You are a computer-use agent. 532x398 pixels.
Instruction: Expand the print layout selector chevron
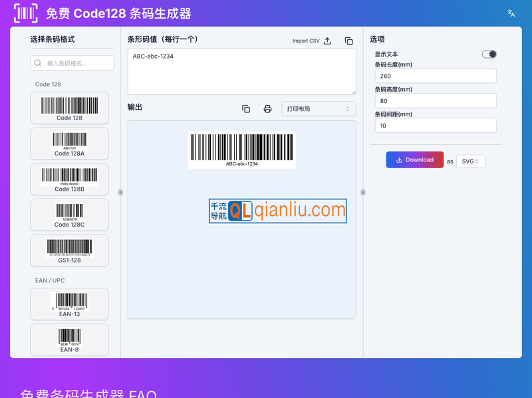point(348,108)
